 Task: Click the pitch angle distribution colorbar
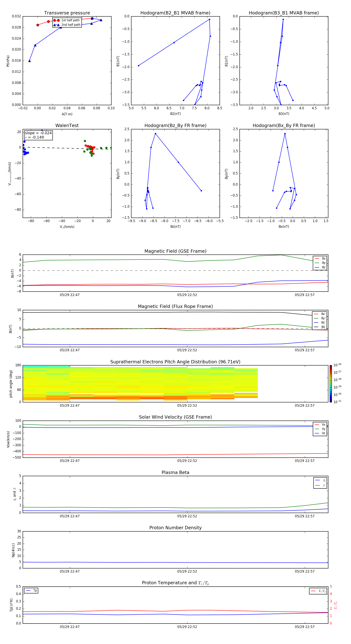point(331,384)
